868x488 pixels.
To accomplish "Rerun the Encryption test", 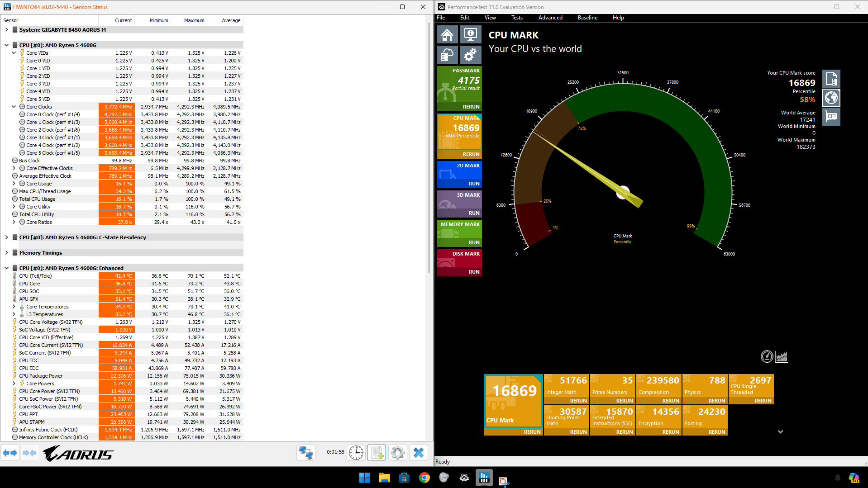I will click(671, 432).
